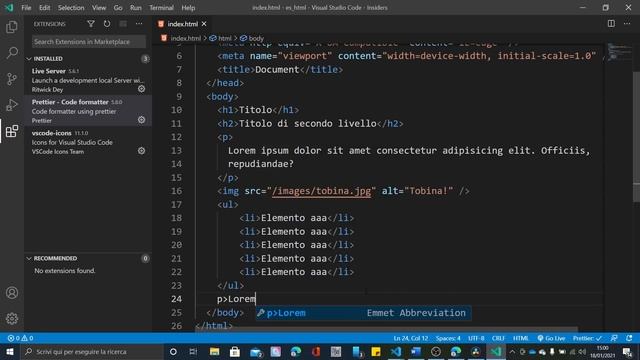Click the clear extensions search results icon
640x360 pixels.
click(123, 24)
